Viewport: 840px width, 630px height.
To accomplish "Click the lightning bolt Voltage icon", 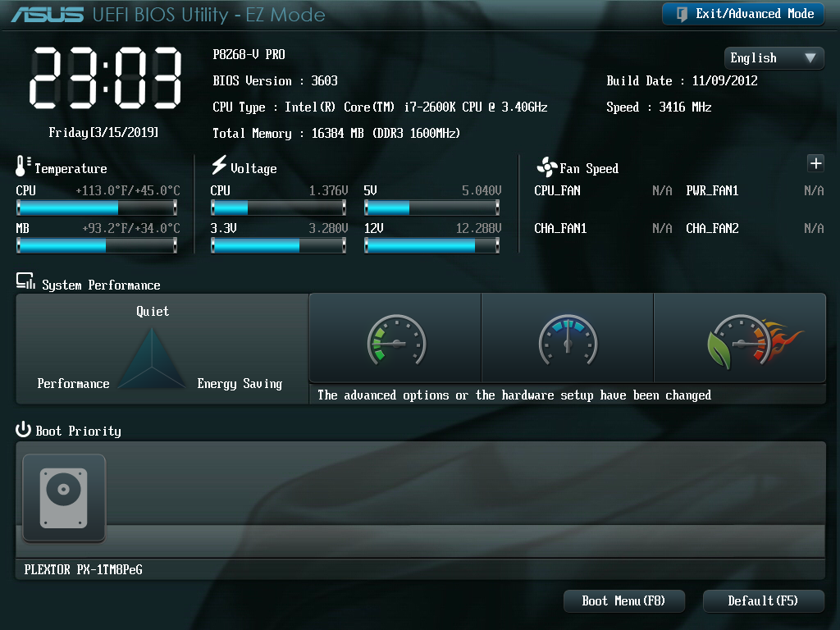I will (x=218, y=165).
